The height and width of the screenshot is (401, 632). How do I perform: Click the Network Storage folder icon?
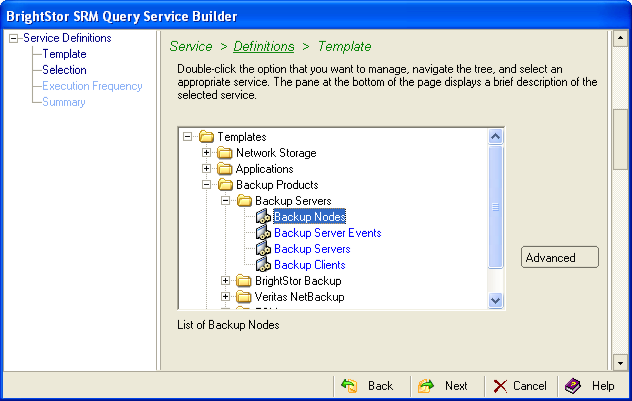pos(225,153)
